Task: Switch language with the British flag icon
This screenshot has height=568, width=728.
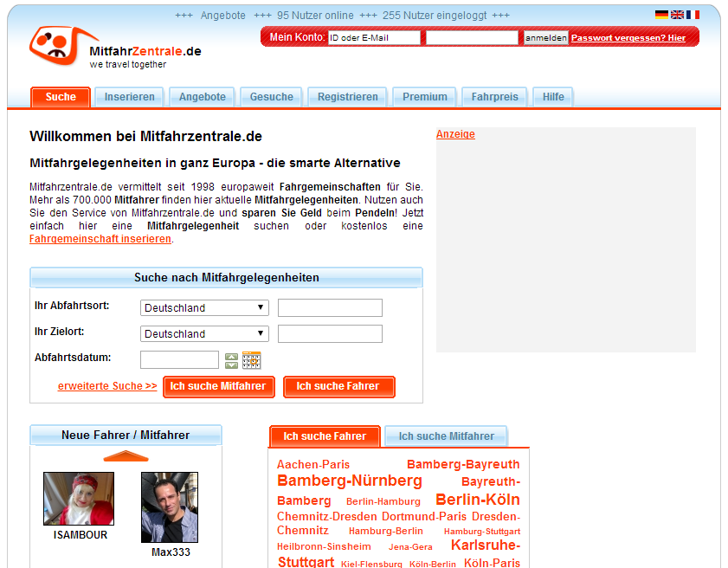Action: point(677,15)
